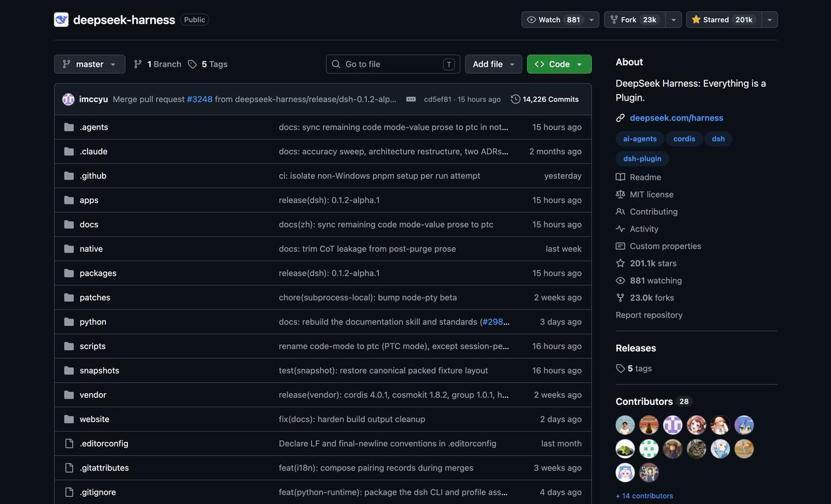Expand commit message ellipsis icon
Screen dimensions: 831x504
click(411, 99)
